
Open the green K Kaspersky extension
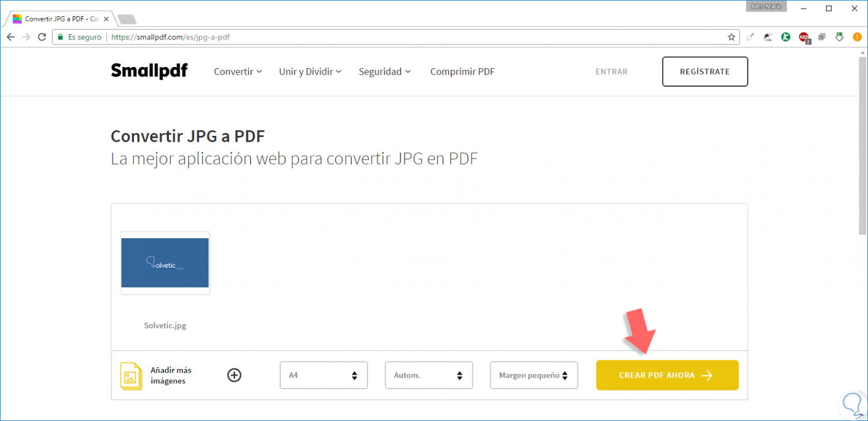[x=786, y=37]
